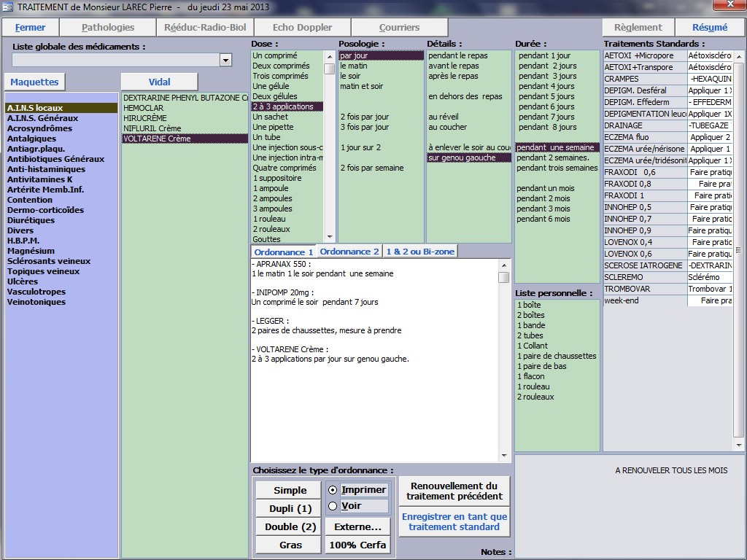
Task: Open the global medication list dropdown
Action: point(225,60)
